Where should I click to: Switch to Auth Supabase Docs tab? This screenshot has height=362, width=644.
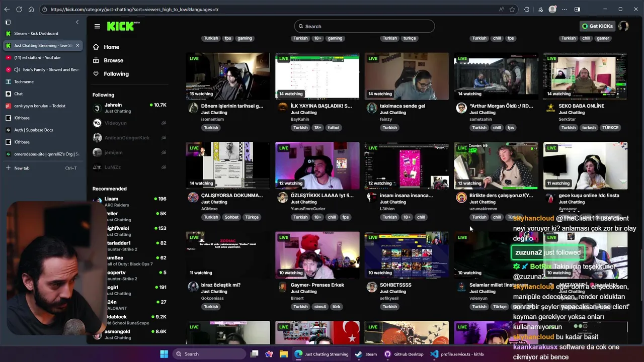click(x=42, y=130)
